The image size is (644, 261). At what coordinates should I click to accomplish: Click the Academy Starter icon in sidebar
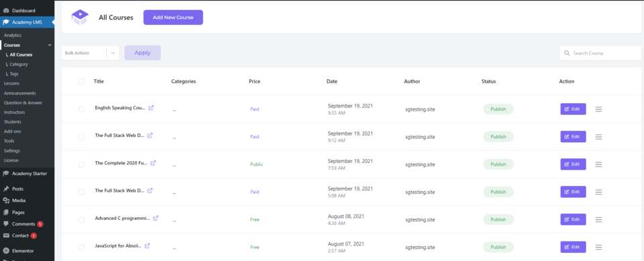coord(6,174)
